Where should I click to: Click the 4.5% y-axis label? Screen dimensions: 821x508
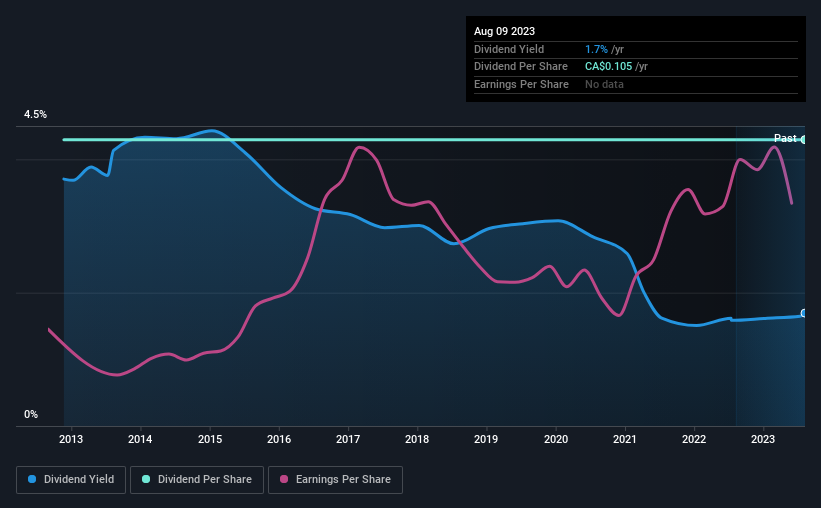[35, 114]
